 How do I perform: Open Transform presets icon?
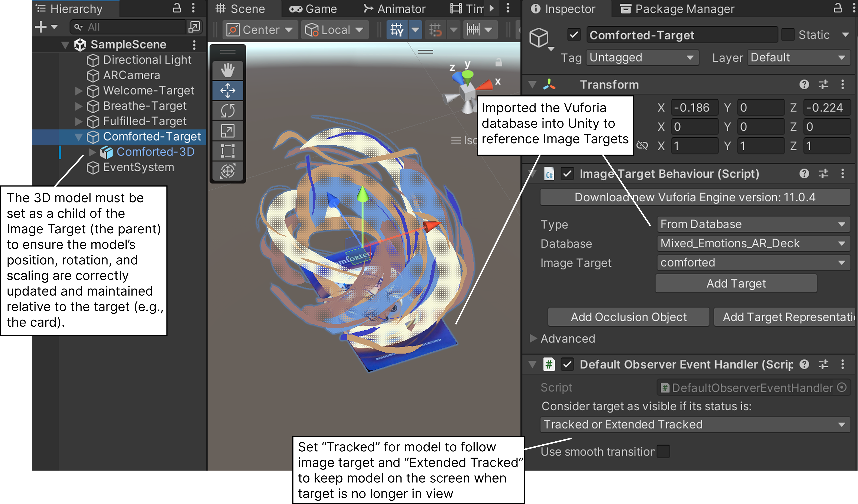click(x=823, y=84)
